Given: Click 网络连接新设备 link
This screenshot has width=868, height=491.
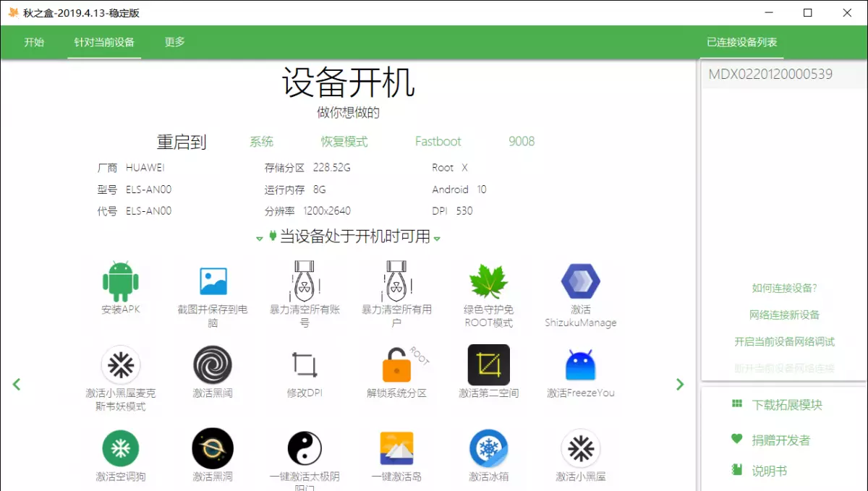Looking at the screenshot, I should coord(784,315).
